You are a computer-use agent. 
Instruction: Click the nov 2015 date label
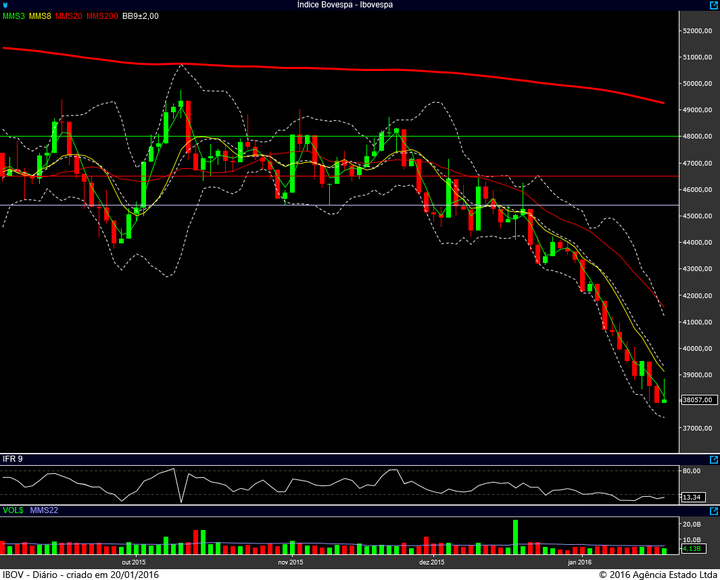pyautogui.click(x=291, y=562)
